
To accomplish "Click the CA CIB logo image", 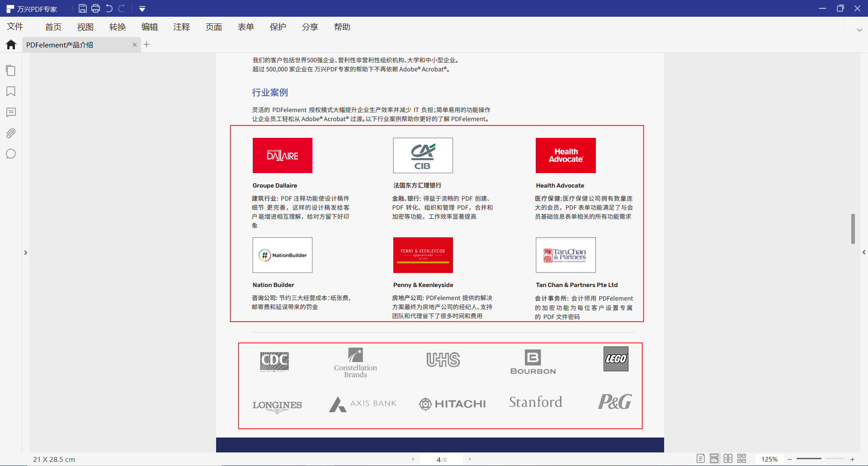I will [x=423, y=155].
